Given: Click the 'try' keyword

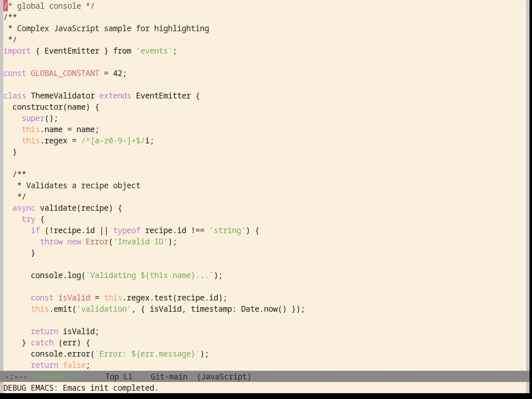Looking at the screenshot, I should click(28, 219).
